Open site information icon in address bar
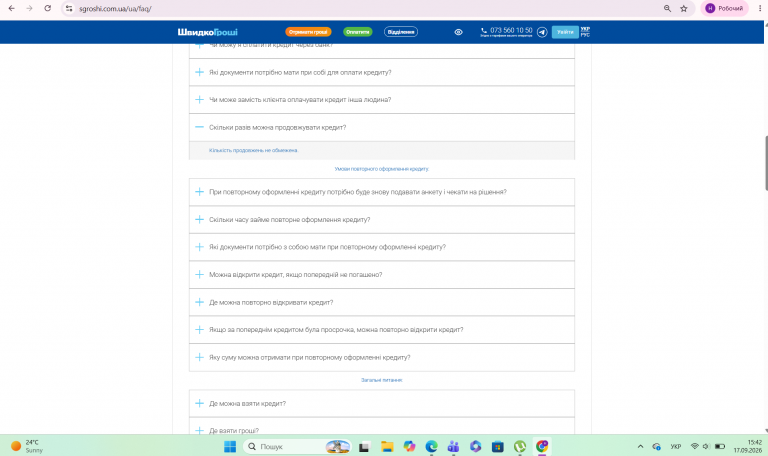The width and height of the screenshot is (768, 456). click(69, 8)
